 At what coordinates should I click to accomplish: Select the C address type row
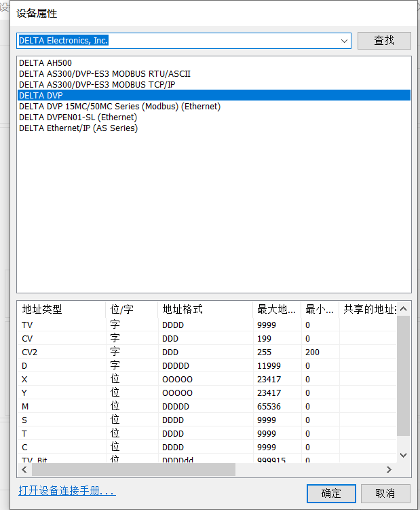click(x=207, y=448)
